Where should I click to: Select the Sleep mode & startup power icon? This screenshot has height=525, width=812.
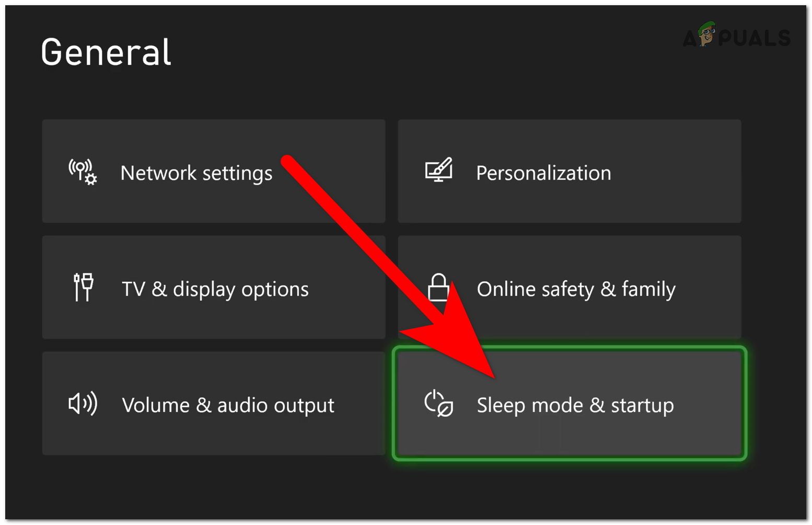[437, 404]
